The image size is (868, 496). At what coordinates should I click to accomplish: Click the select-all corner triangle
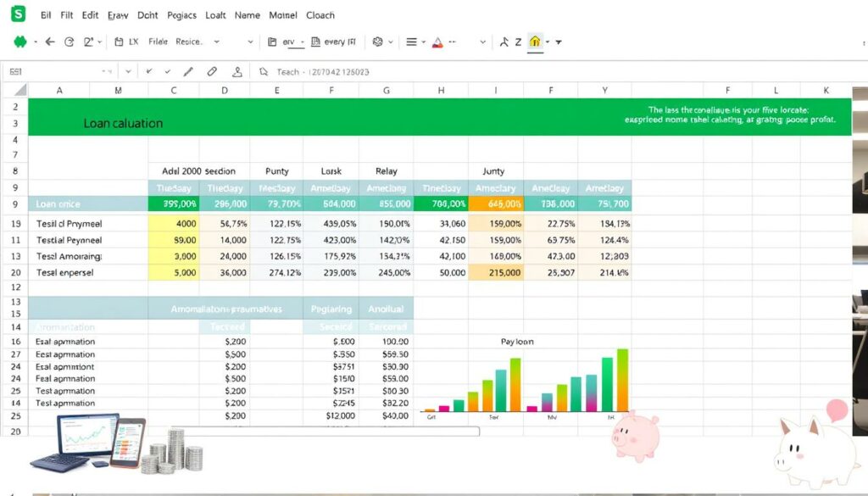(x=20, y=90)
